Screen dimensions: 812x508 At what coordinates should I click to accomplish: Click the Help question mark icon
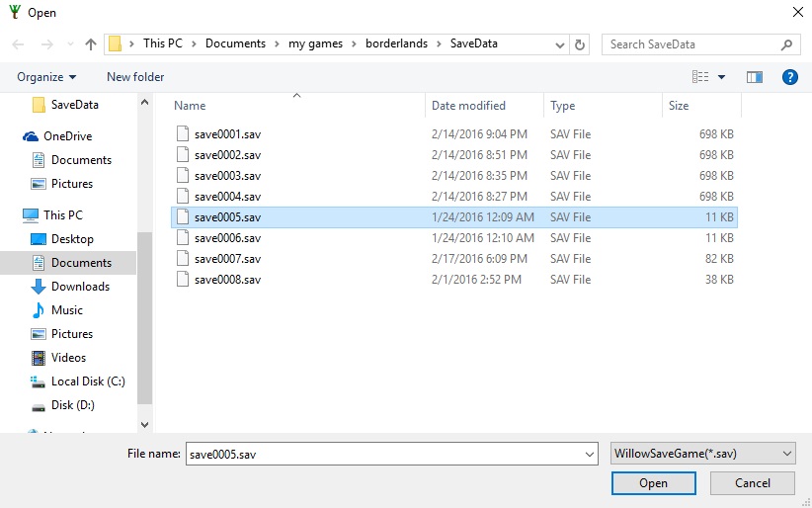pyautogui.click(x=789, y=77)
